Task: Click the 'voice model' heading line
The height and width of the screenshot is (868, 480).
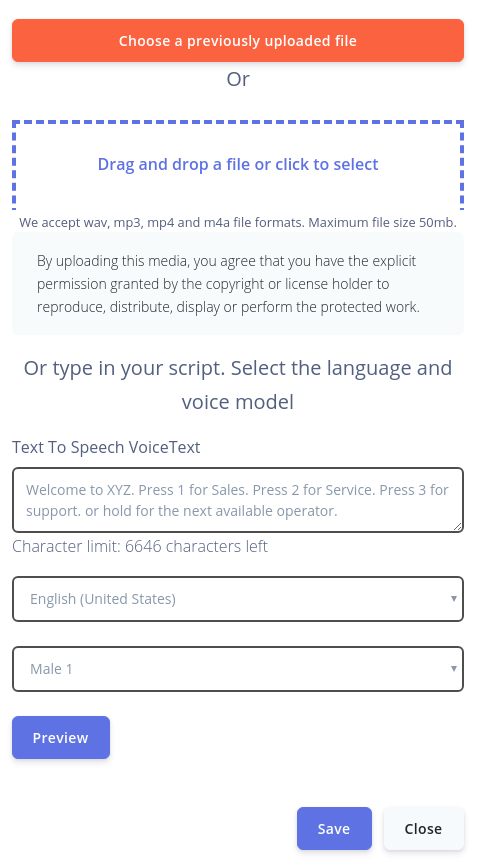Action: point(238,402)
